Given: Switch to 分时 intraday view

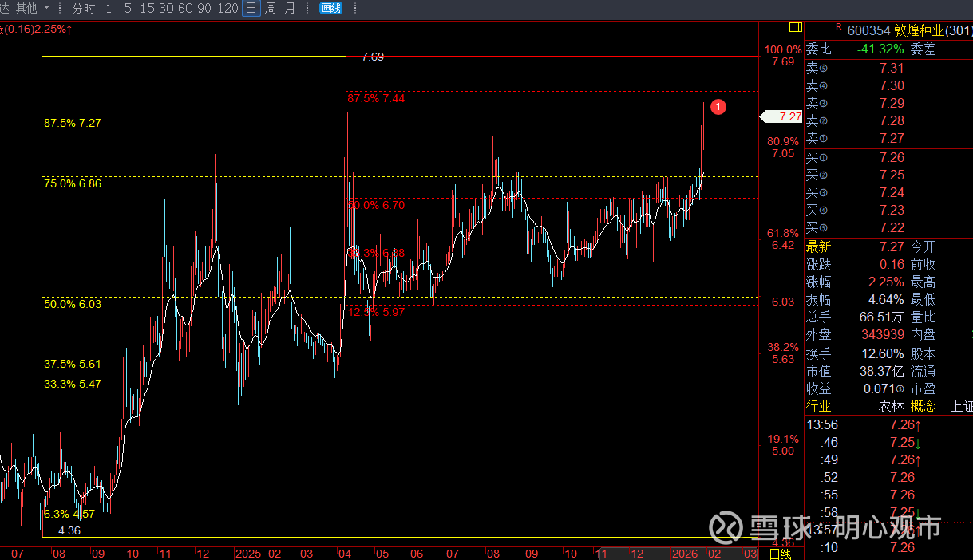Looking at the screenshot, I should (x=83, y=8).
